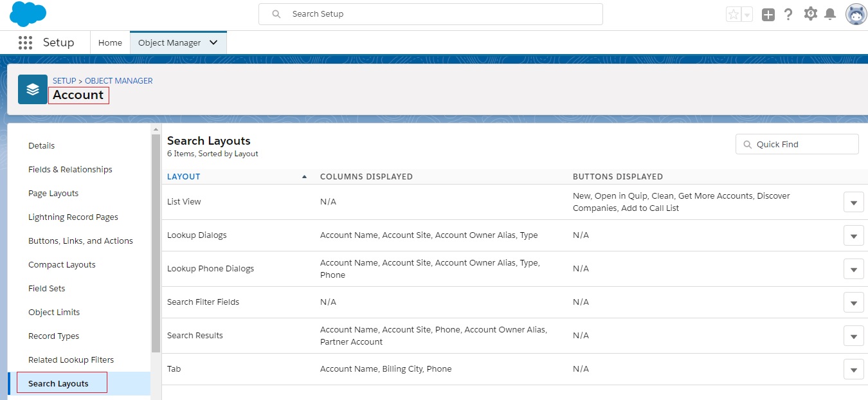Open the Notifications bell icon
The image size is (868, 400).
[831, 14]
